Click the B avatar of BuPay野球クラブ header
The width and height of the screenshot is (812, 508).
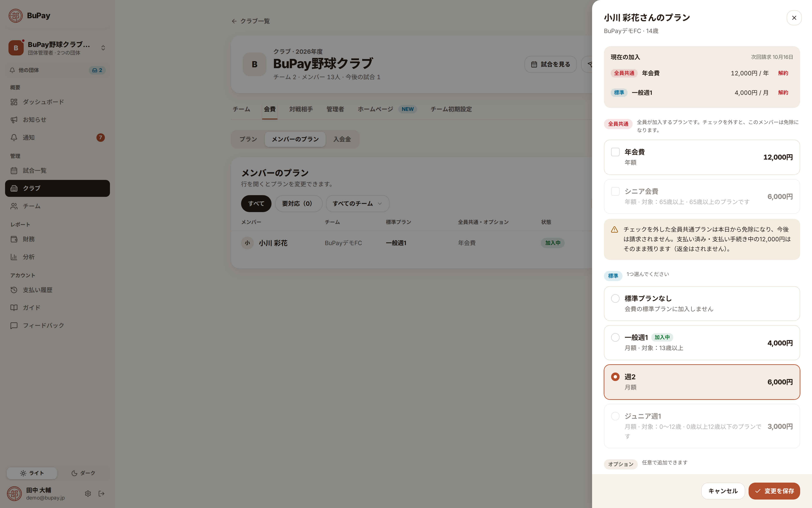(x=254, y=64)
